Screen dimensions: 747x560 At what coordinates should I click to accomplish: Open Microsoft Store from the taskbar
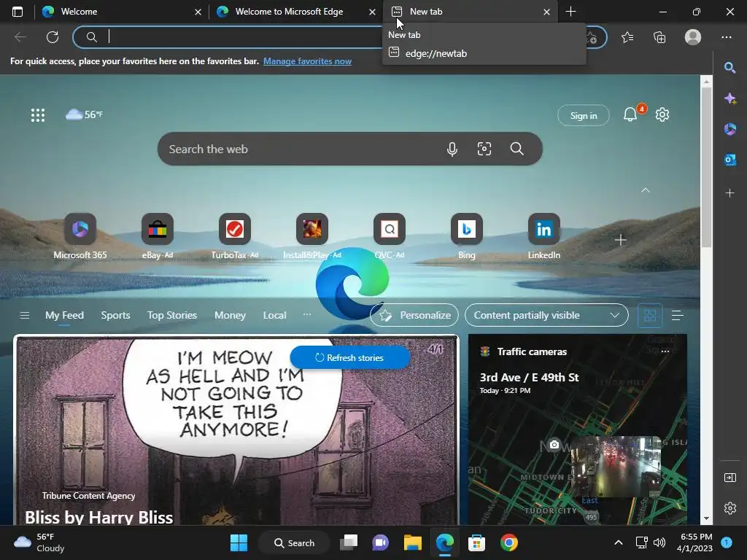click(x=476, y=542)
